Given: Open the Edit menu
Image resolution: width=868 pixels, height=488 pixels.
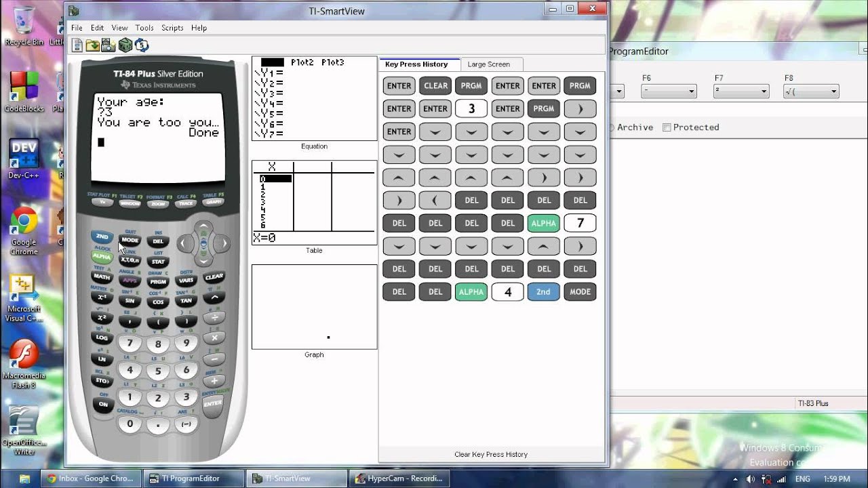Looking at the screenshot, I should [x=98, y=28].
